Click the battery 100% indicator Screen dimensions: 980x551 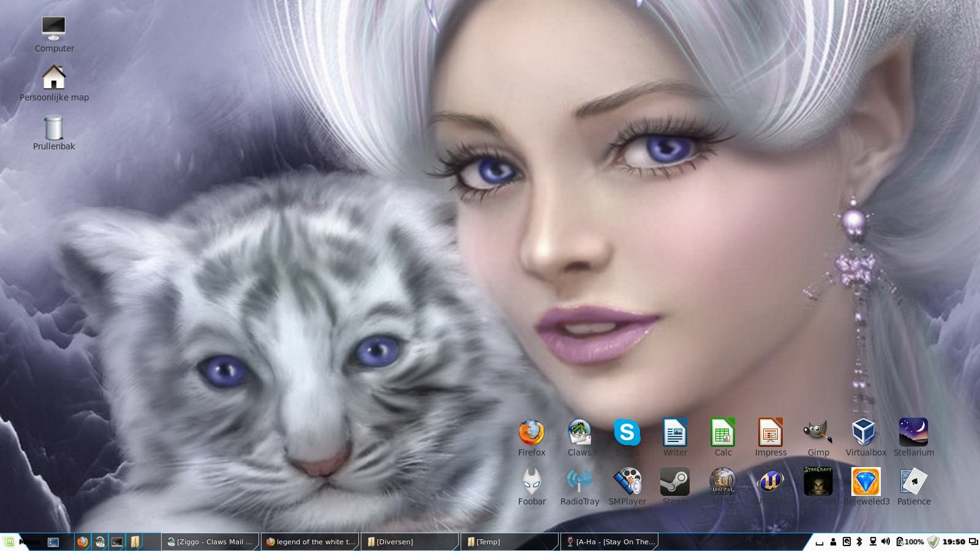click(910, 542)
